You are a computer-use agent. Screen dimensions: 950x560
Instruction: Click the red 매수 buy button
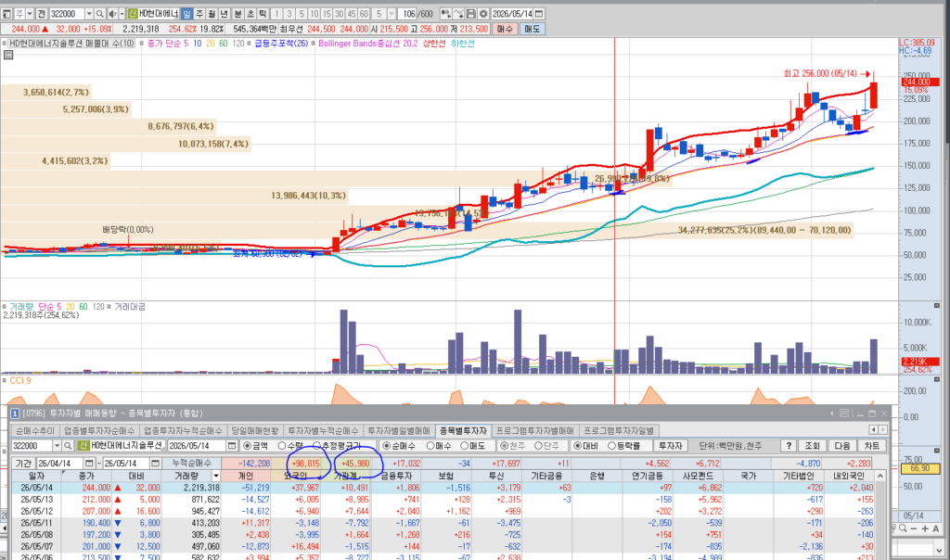(504, 29)
